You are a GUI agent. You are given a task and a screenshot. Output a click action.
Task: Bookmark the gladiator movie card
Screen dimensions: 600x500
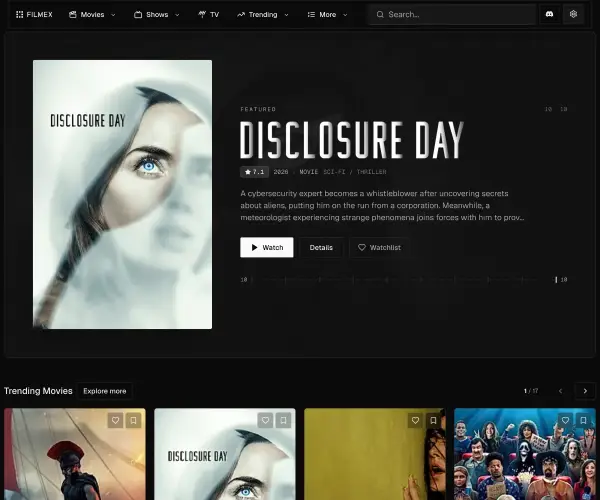(133, 420)
